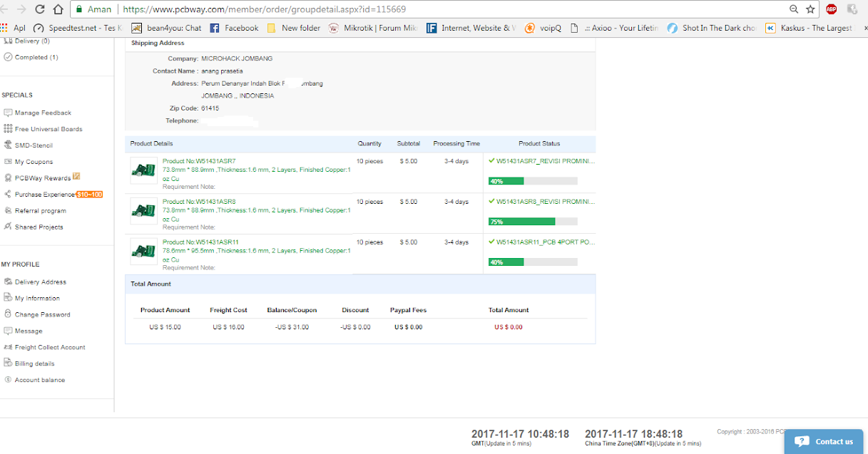This screenshot has width=868, height=454.
Task: Open the Kaskus bookmark
Action: (809, 28)
